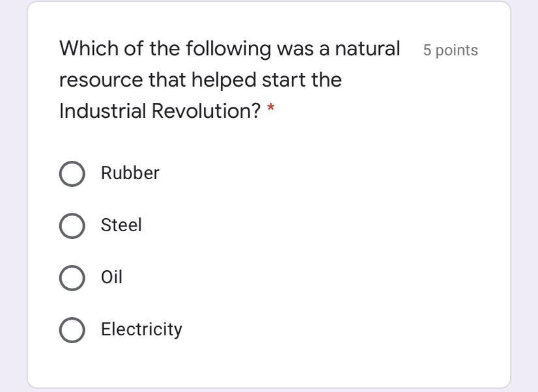
Task: Click the word "Revolution?" in the question
Action: [x=206, y=111]
